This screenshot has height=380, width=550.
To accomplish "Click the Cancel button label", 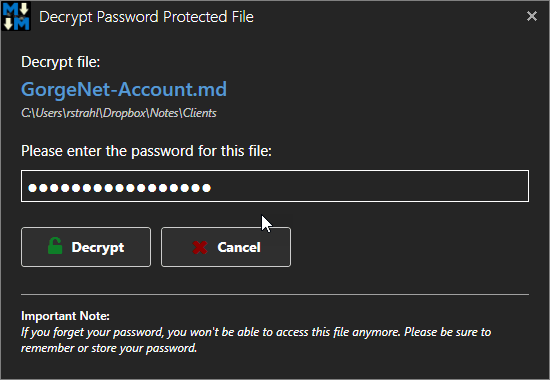I will click(239, 247).
